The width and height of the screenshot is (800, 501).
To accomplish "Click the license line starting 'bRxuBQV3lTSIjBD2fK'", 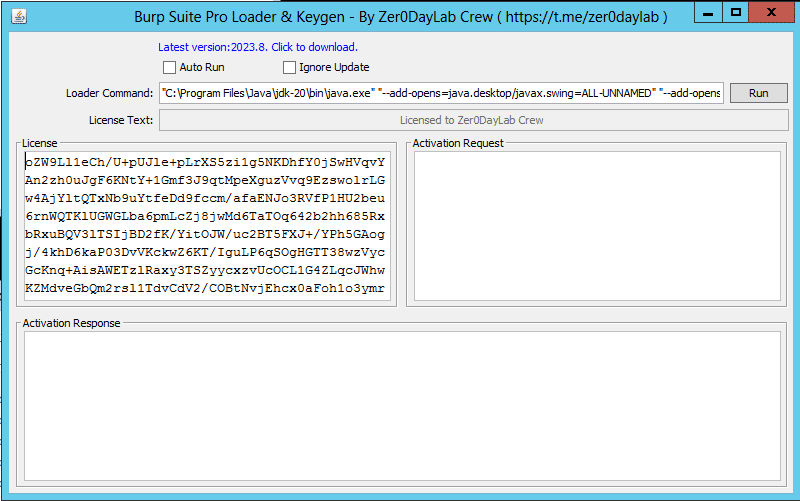I will pyautogui.click(x=205, y=234).
